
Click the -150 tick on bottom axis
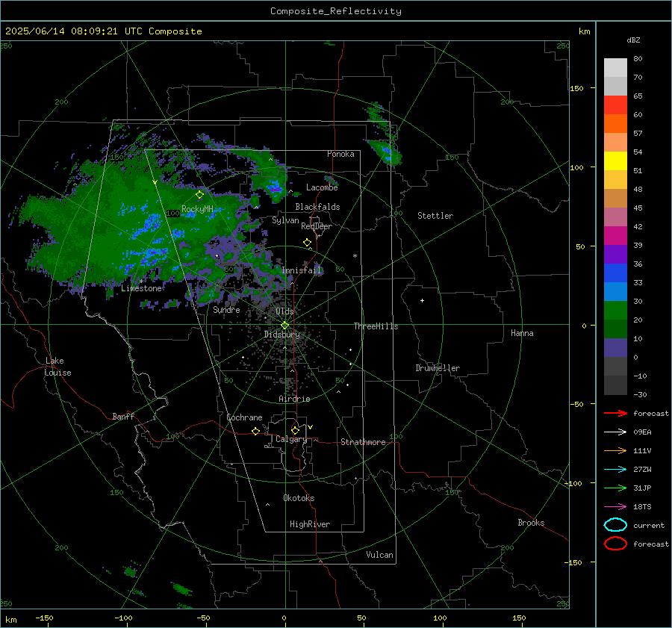pyautogui.click(x=45, y=618)
